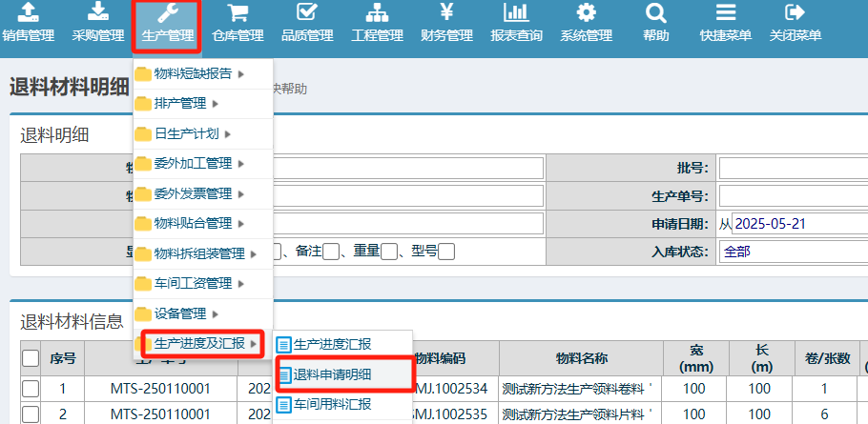
Task: Toggle the 型号 display checkbox
Action: [446, 252]
